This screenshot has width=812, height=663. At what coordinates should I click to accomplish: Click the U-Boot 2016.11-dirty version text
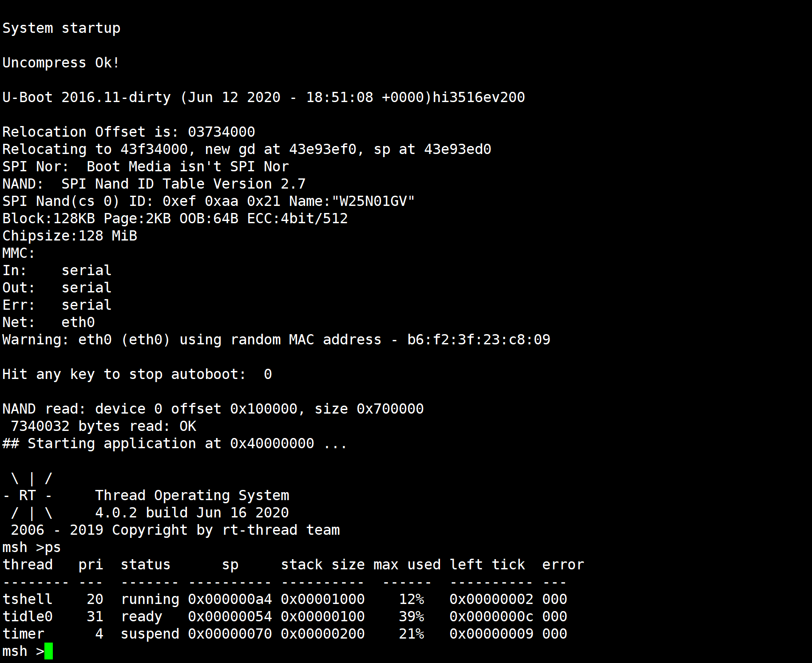coord(87,97)
